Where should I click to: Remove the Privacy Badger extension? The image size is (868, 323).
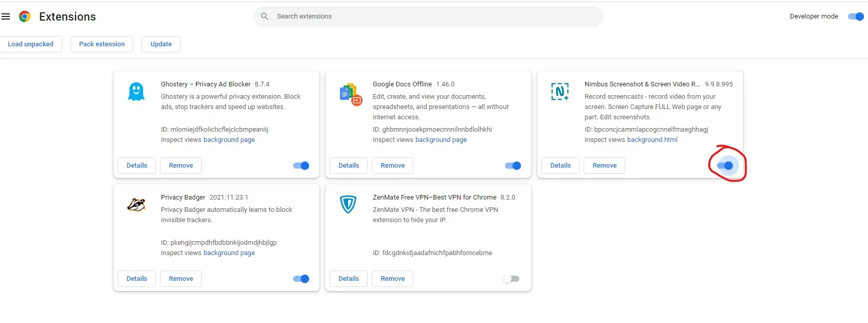[x=181, y=279]
